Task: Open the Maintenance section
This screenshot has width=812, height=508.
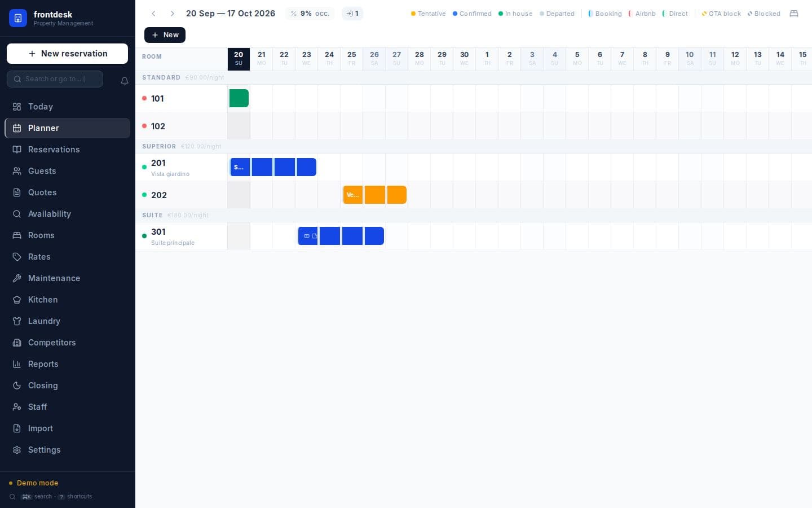Action: pos(67,278)
